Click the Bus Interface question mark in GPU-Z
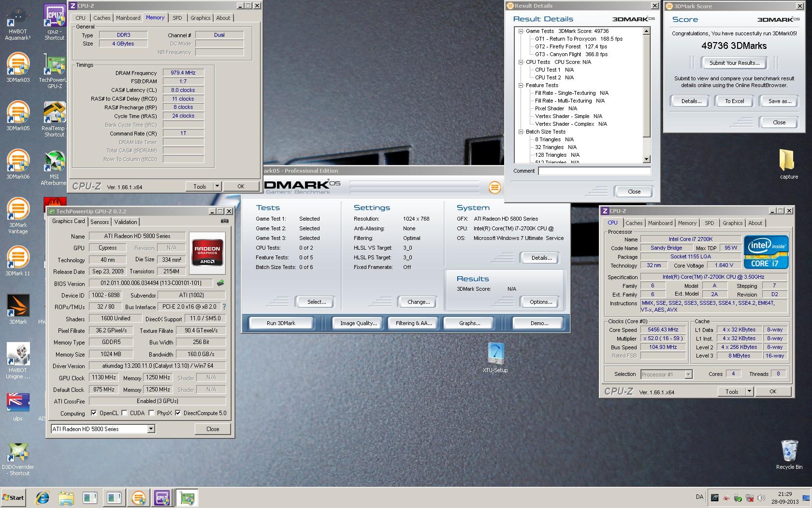This screenshot has width=812, height=508. pyautogui.click(x=224, y=307)
